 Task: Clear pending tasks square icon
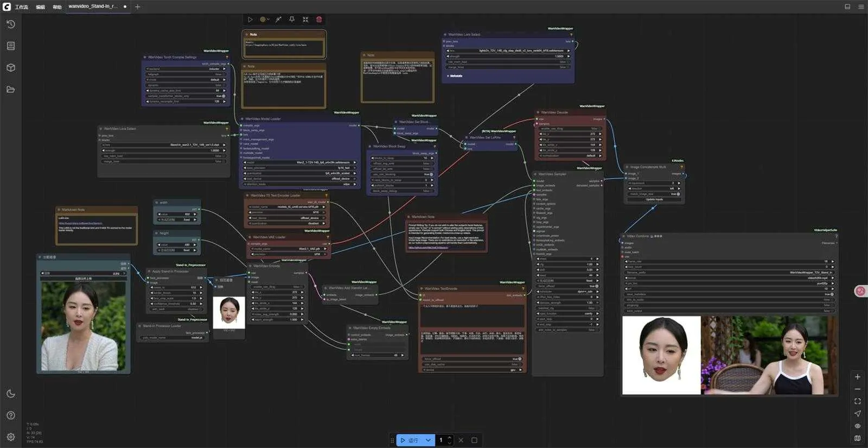474,440
